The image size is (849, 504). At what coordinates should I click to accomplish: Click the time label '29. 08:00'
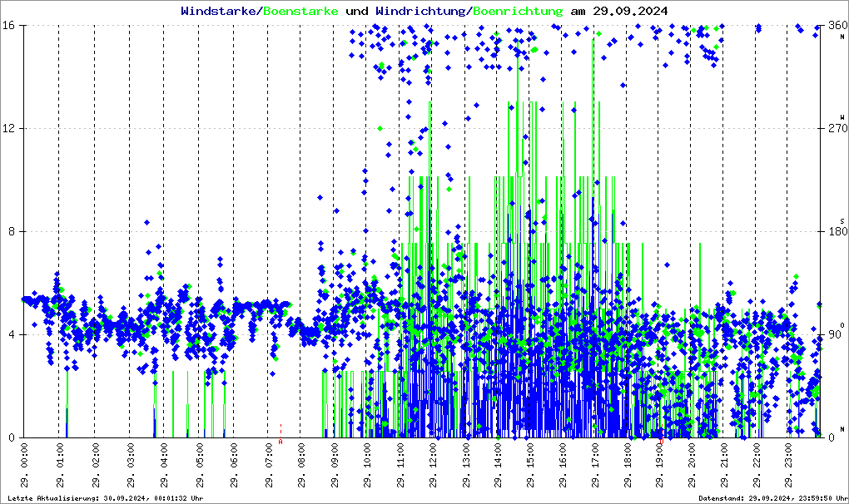tap(301, 465)
